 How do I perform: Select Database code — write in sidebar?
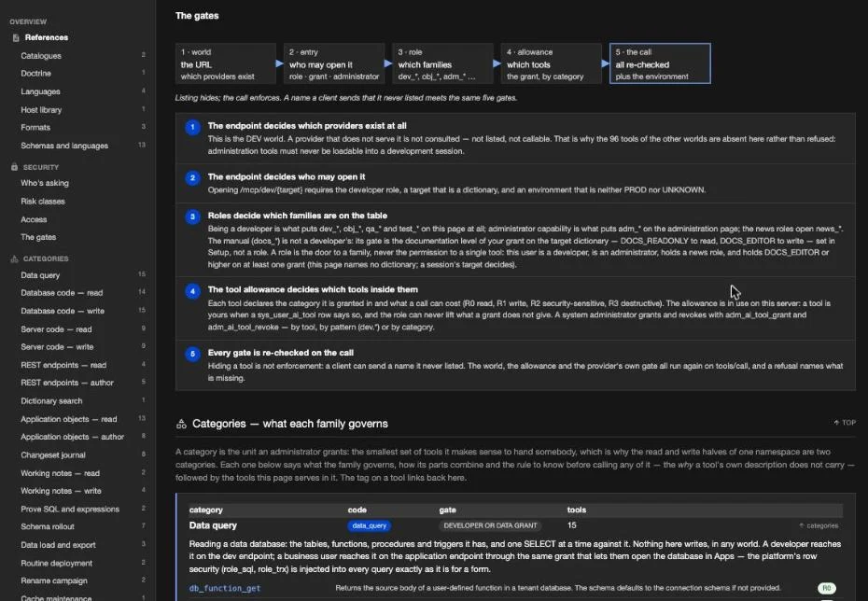click(63, 311)
